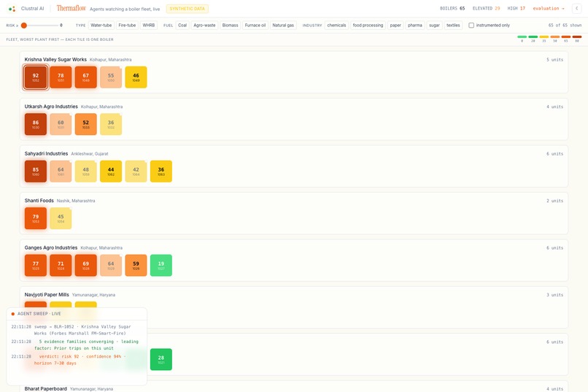Click the verdict: risk 92 log line

pyautogui.click(x=75, y=360)
